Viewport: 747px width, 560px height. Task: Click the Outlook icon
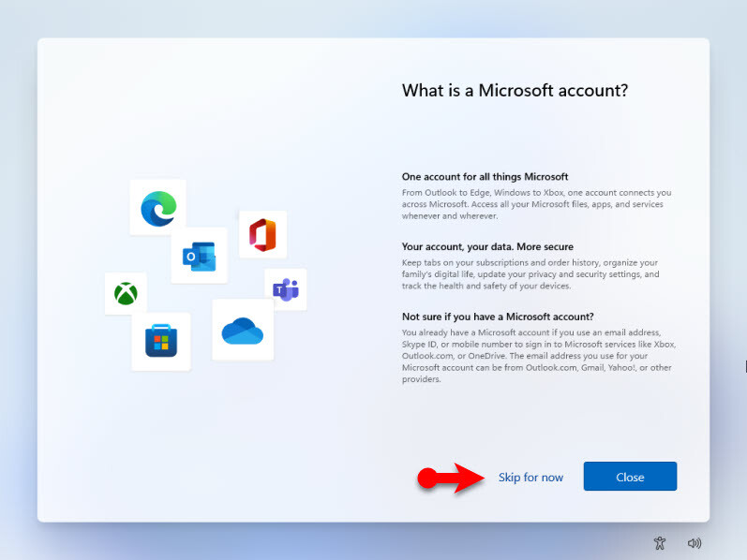(x=199, y=256)
